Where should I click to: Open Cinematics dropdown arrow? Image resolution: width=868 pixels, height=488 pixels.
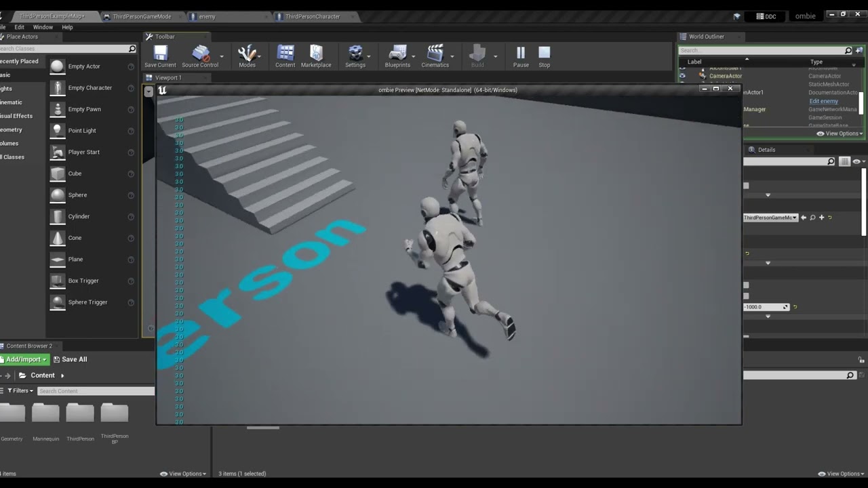pos(452,57)
